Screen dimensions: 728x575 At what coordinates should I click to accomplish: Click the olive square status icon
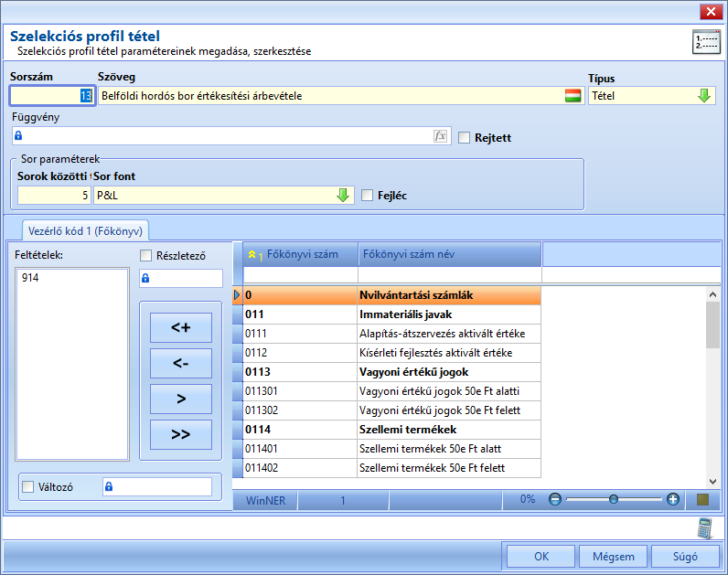[x=703, y=499]
